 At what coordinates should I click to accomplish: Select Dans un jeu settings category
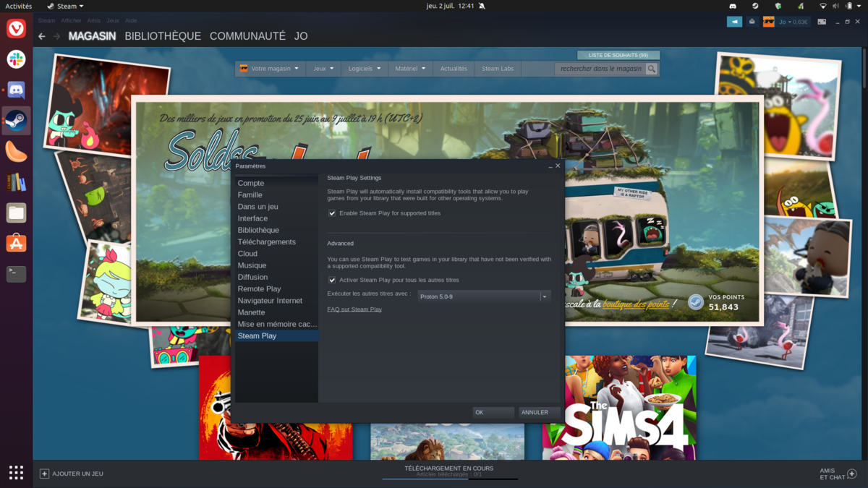click(x=276, y=207)
